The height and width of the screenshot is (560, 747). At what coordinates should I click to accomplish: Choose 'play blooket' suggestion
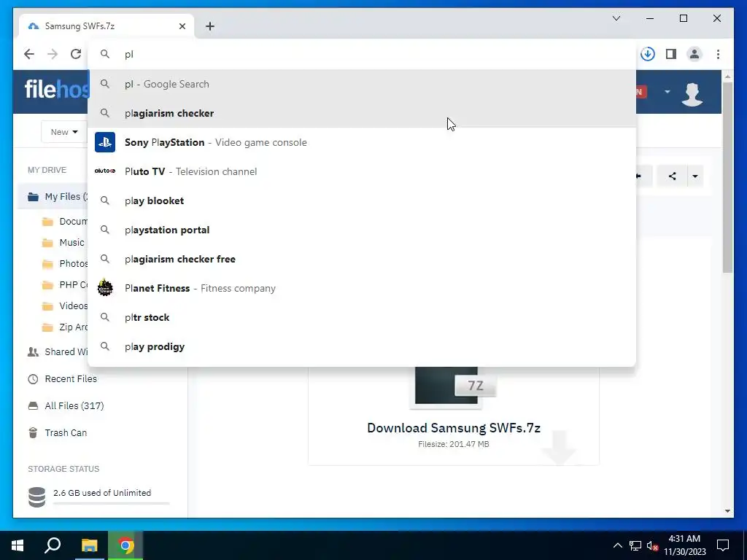click(362, 201)
